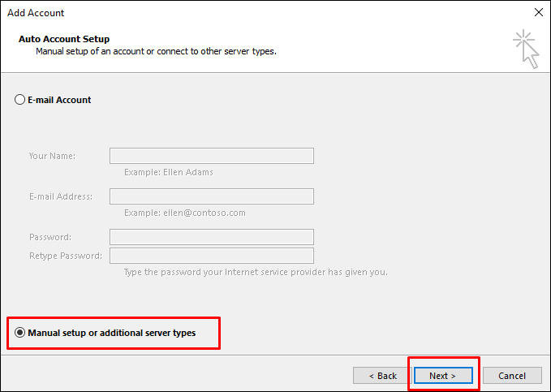The width and height of the screenshot is (551, 392).
Task: Click the Add Account title bar
Action: 243,13
